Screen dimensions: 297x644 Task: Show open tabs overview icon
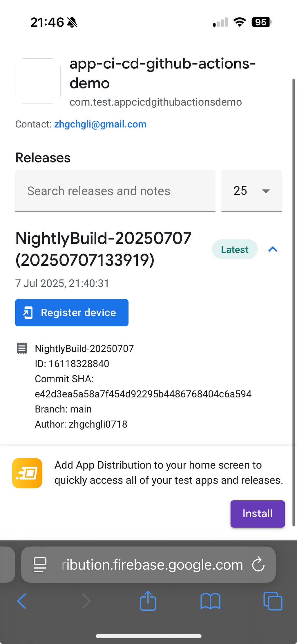273,601
